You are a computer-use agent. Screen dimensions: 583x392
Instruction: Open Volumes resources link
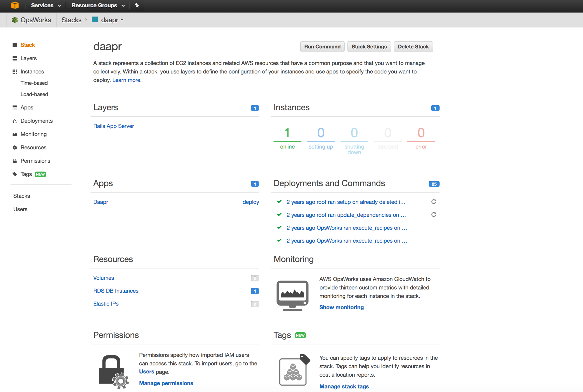point(104,278)
